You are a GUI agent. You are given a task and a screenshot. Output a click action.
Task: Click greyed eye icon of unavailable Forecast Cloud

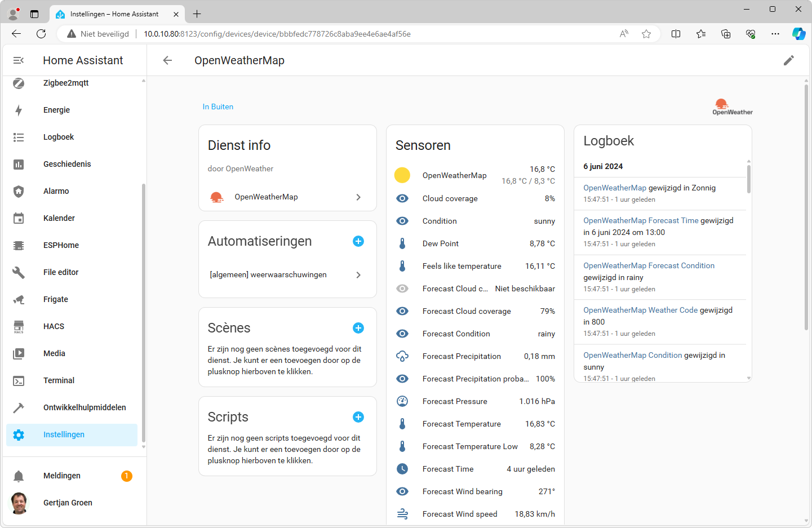coord(402,289)
